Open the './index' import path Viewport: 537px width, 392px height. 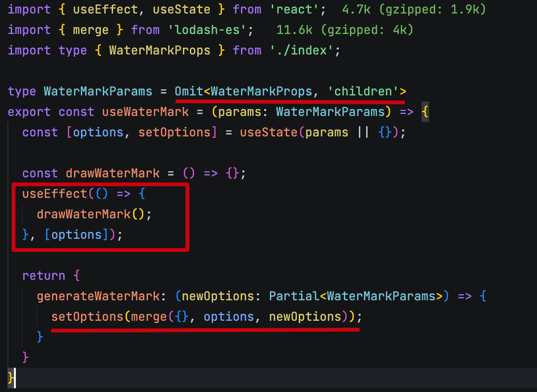305,50
